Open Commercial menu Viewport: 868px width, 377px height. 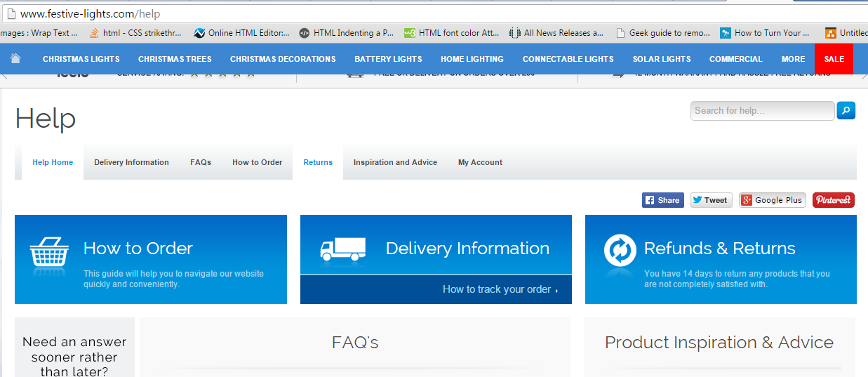735,59
